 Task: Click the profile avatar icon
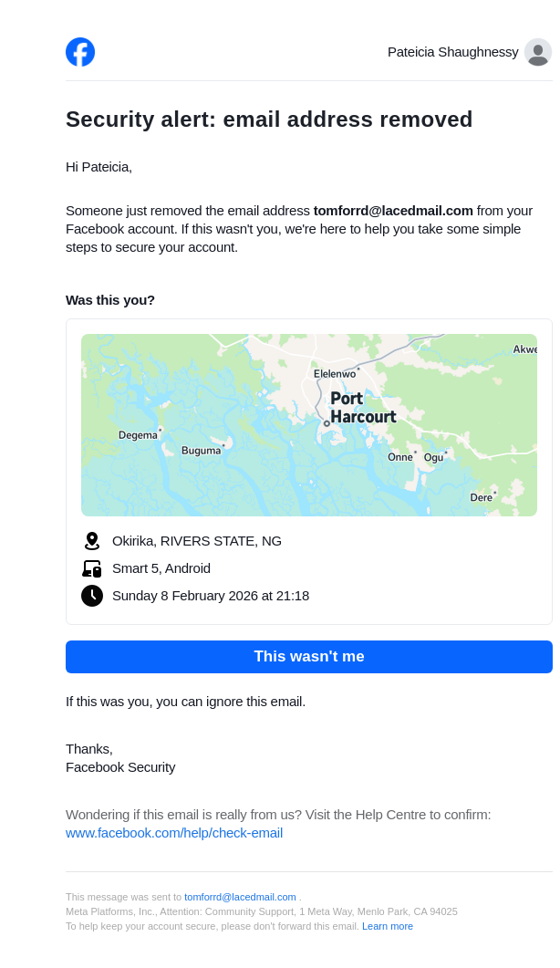(x=538, y=52)
